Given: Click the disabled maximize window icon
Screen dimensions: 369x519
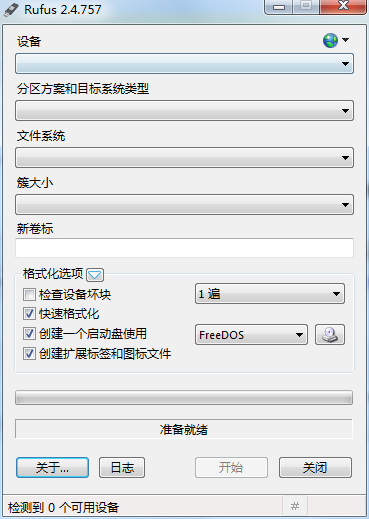Looking at the screenshot, I should pyautogui.click(x=306, y=7).
